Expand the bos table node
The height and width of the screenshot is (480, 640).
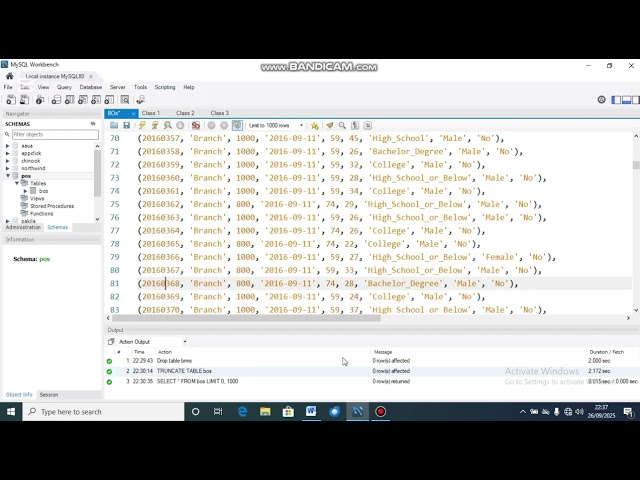click(25, 191)
